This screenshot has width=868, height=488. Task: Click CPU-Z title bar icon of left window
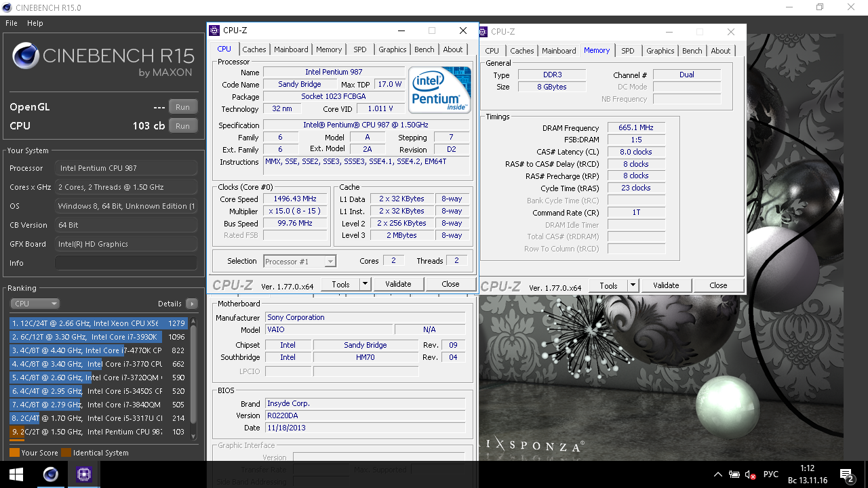pos(214,30)
